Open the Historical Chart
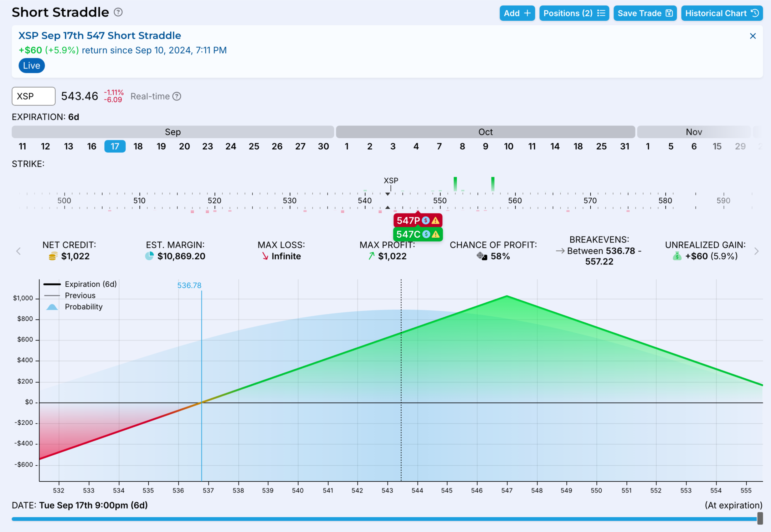 tap(722, 13)
